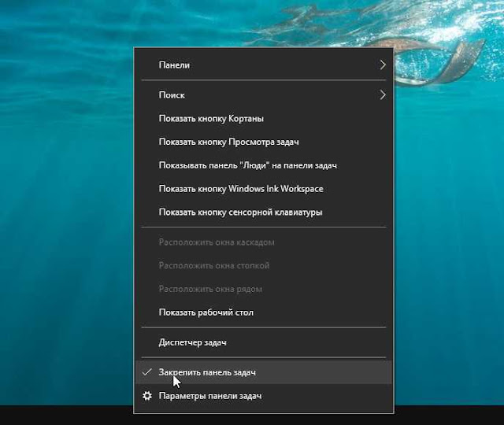The image size is (504, 425).
Task: Select Расположить окна каскадом
Action: coord(263,242)
